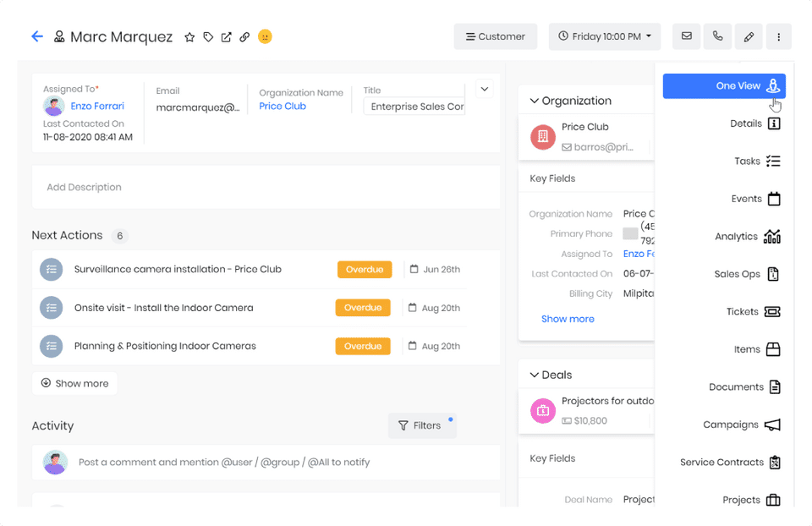Open the Friday 10:00 PM dropdown
Viewport: 812px width, 526px height.
604,36
